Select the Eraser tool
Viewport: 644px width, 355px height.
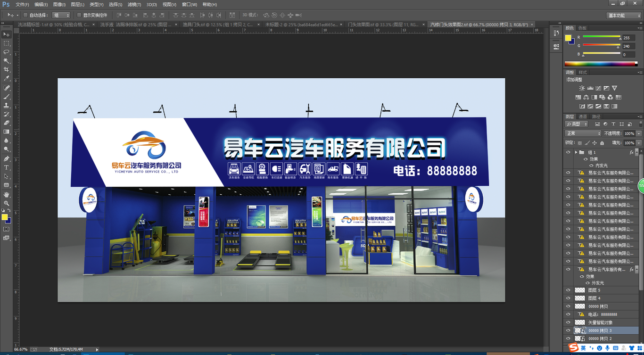click(x=6, y=123)
